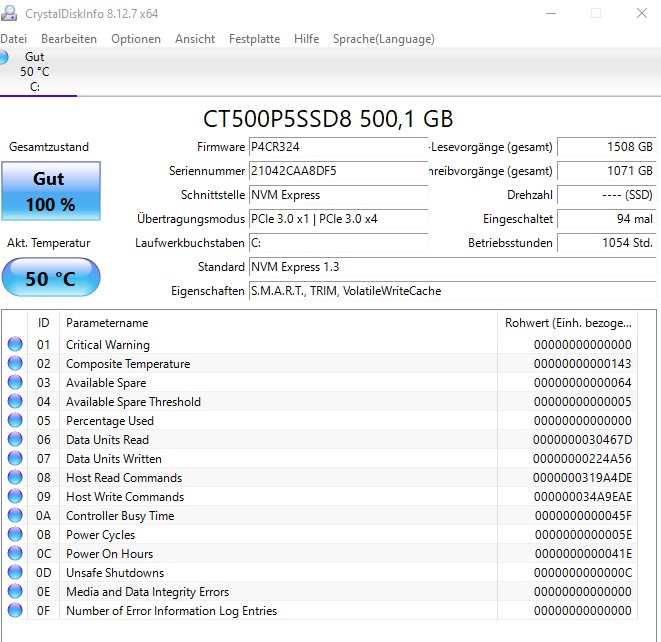Open the Ansicht menu
Screen dimensions: 661x642
click(x=195, y=39)
